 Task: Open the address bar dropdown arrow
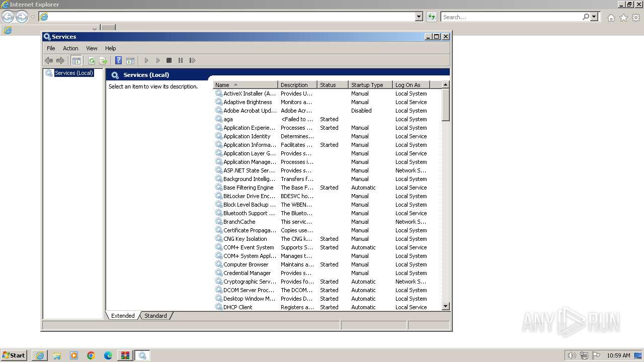[x=419, y=17]
